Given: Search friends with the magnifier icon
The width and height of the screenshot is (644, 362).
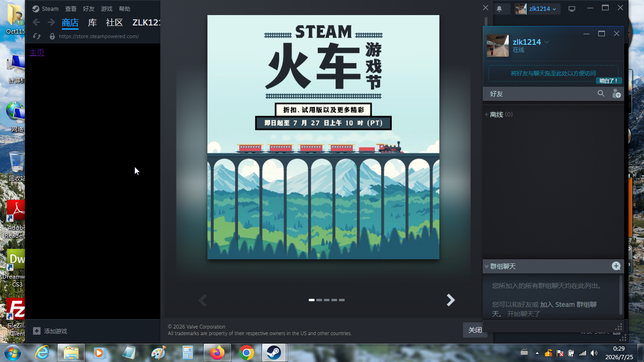Looking at the screenshot, I should click(601, 93).
